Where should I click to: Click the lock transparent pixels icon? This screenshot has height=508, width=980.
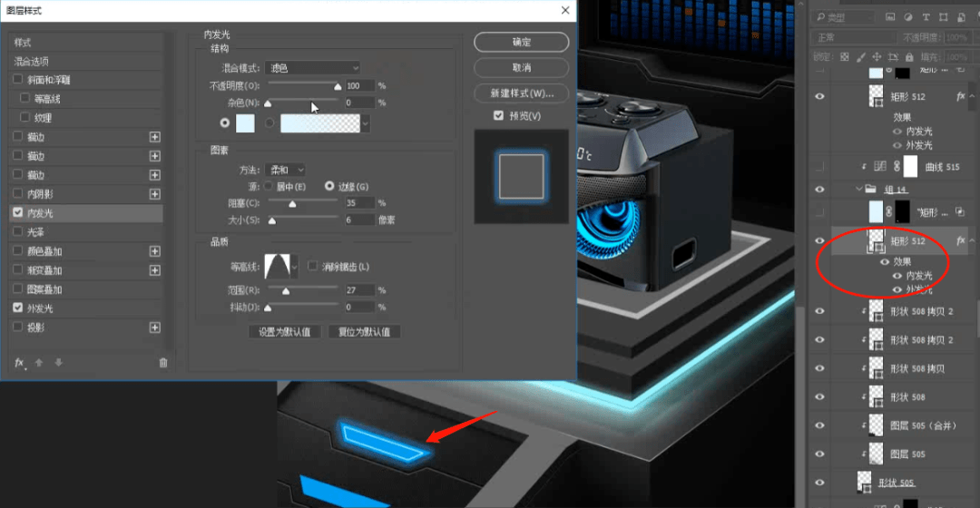pyautogui.click(x=845, y=57)
